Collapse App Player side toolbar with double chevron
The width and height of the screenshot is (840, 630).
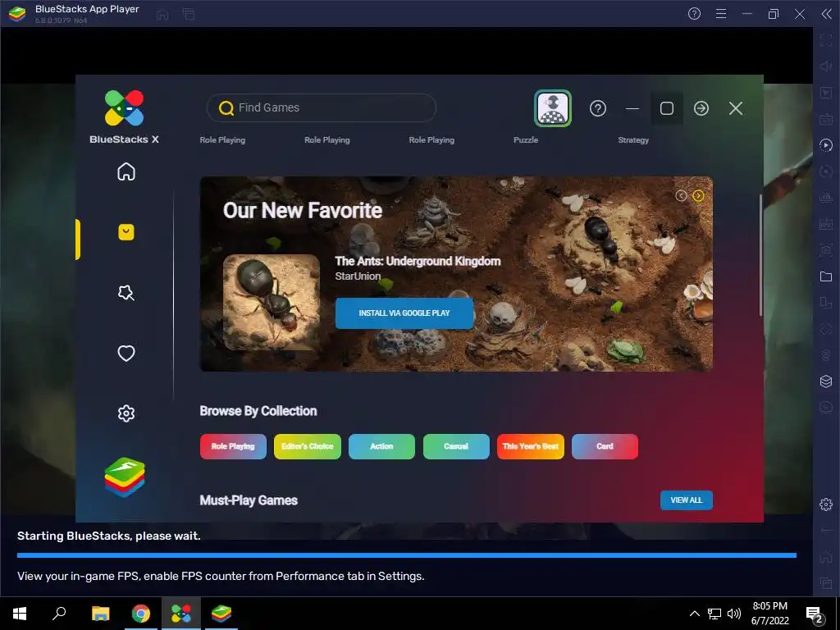coord(827,14)
